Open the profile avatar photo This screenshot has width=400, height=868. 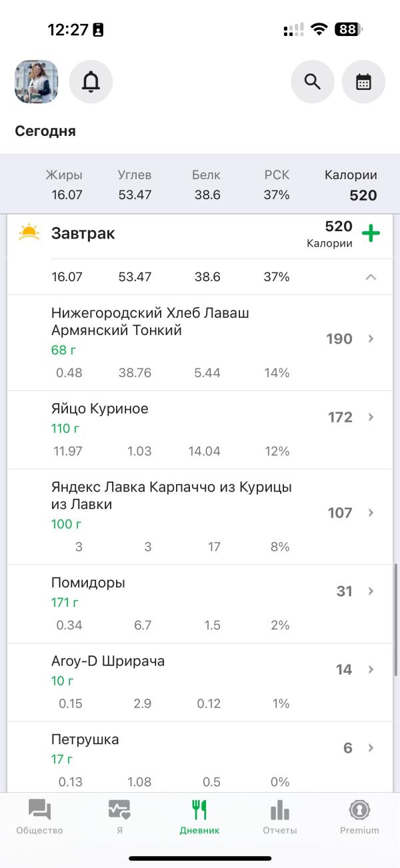tap(37, 82)
